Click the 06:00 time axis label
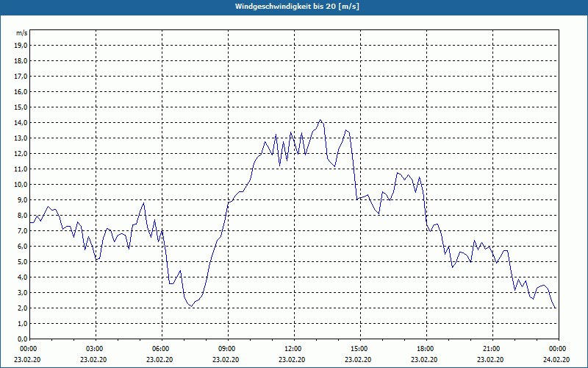Image resolution: width=588 pixels, height=368 pixels. (162, 349)
